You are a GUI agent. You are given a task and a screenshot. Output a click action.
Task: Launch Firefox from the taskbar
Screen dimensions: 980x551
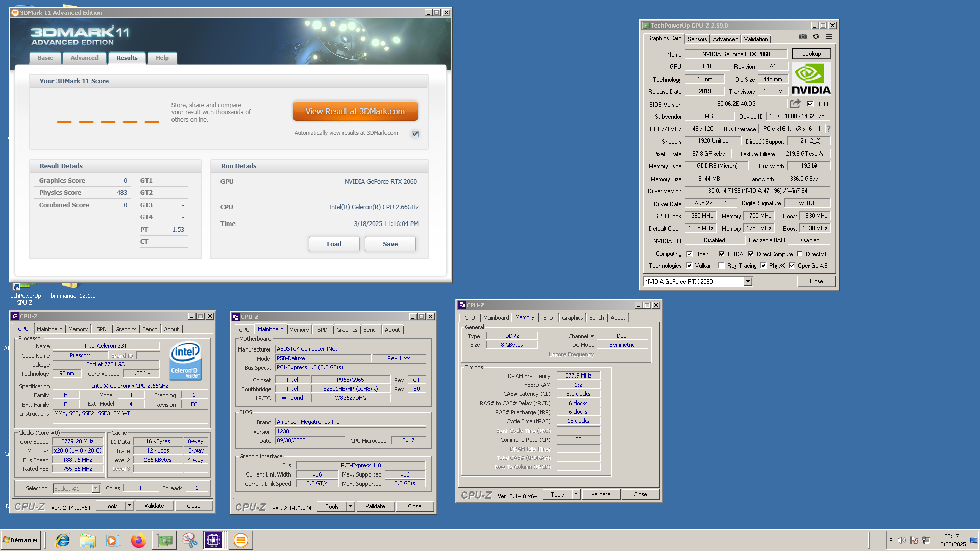click(x=138, y=540)
